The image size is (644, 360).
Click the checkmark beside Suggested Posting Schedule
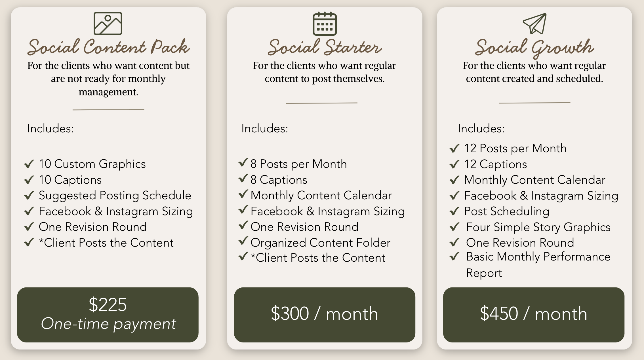pos(29,195)
